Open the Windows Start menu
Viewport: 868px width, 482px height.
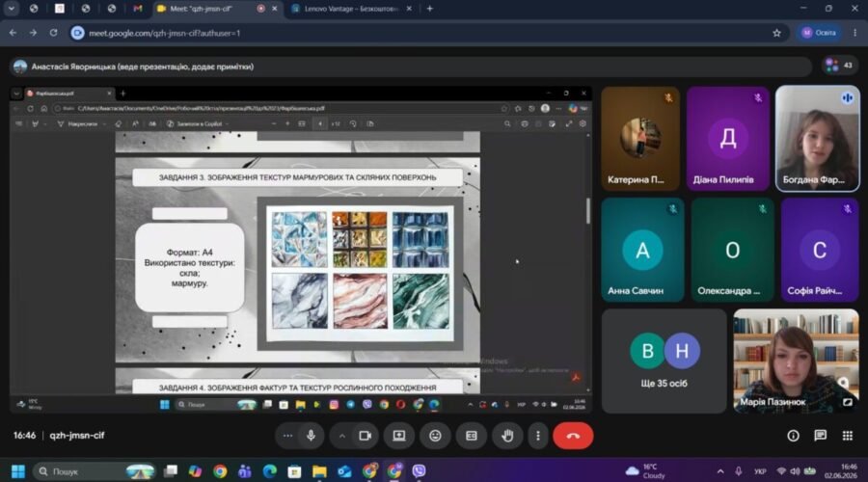pyautogui.click(x=18, y=471)
